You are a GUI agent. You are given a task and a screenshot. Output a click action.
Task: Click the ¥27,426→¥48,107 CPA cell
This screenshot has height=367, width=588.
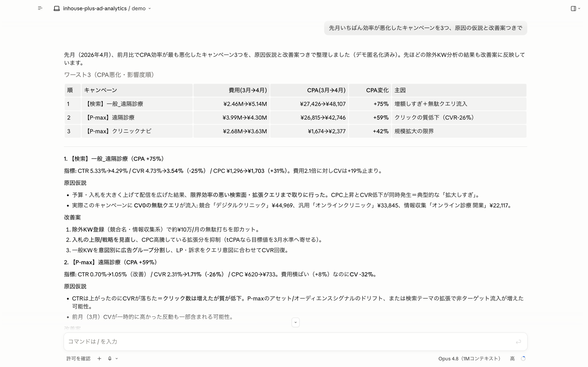[x=309, y=104]
